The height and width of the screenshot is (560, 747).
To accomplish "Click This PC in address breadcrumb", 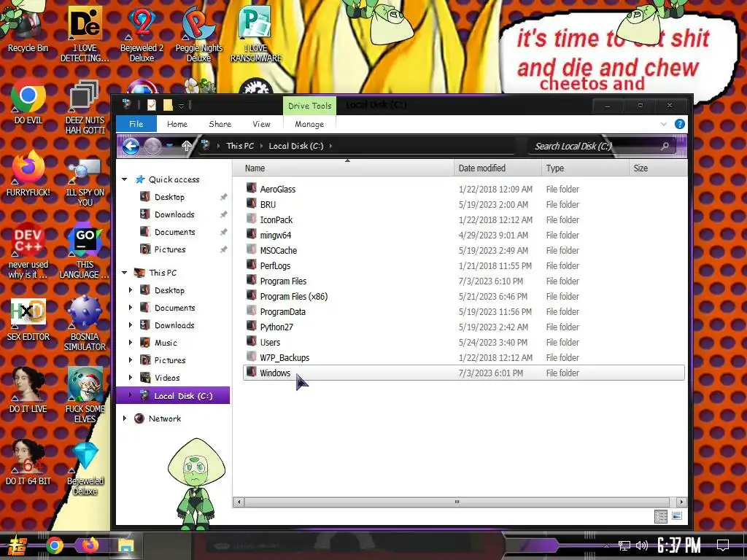I will tap(240, 146).
